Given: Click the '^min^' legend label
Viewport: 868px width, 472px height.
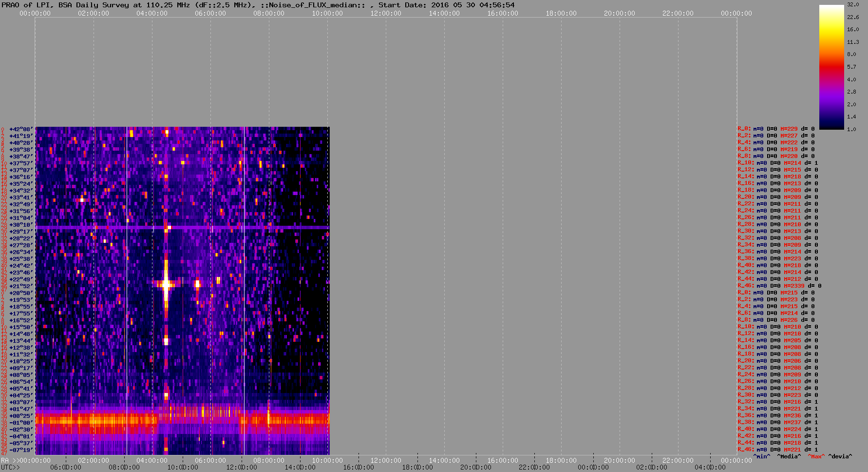Looking at the screenshot, I should 761,456.
